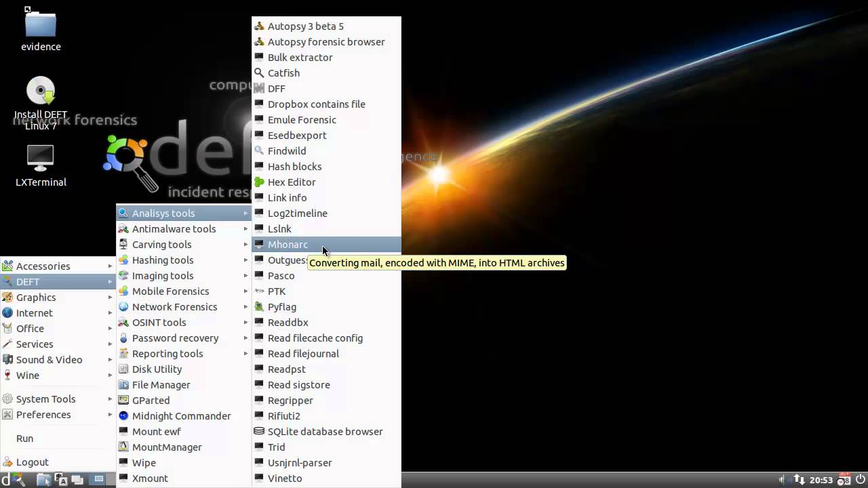868x488 pixels.
Task: Open the Preferences submenu
Action: (58, 415)
